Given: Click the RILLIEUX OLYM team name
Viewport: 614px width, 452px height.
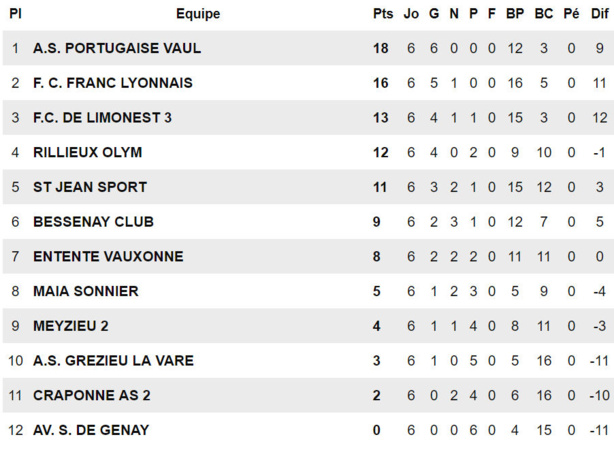Looking at the screenshot, I should (88, 153).
